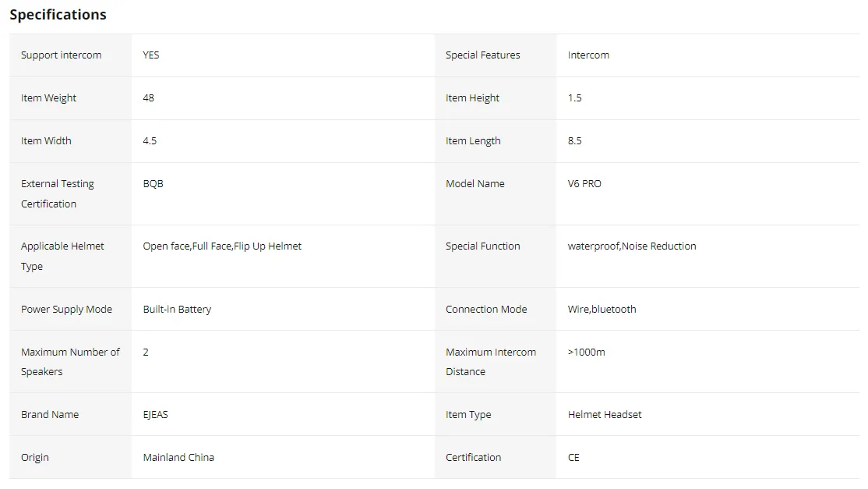The width and height of the screenshot is (868, 489).
Task: Click the V6 PRO model name
Action: 584,184
